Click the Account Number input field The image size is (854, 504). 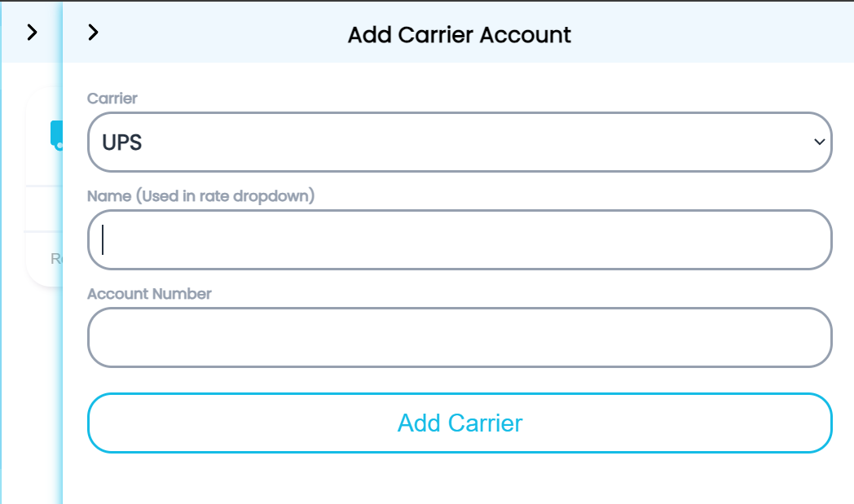click(459, 338)
